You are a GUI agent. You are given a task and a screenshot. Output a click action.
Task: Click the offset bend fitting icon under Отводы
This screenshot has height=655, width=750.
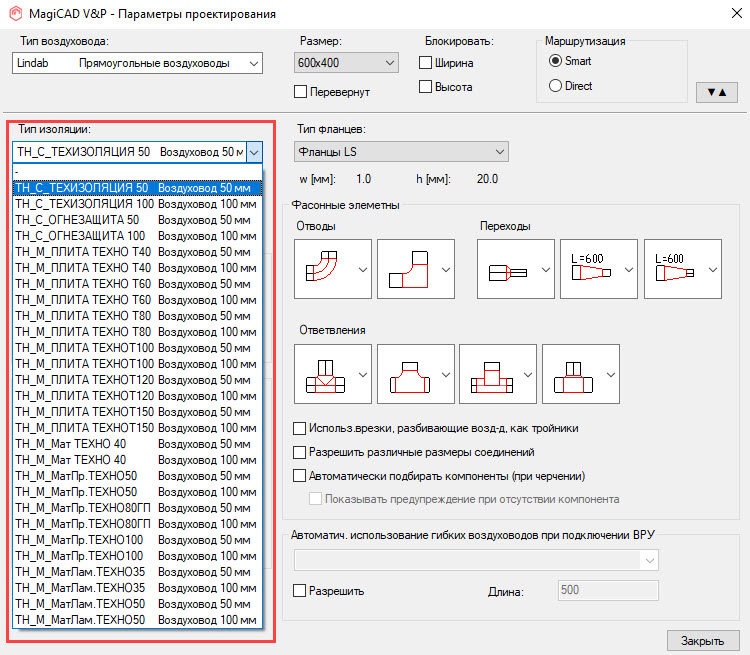(x=407, y=269)
